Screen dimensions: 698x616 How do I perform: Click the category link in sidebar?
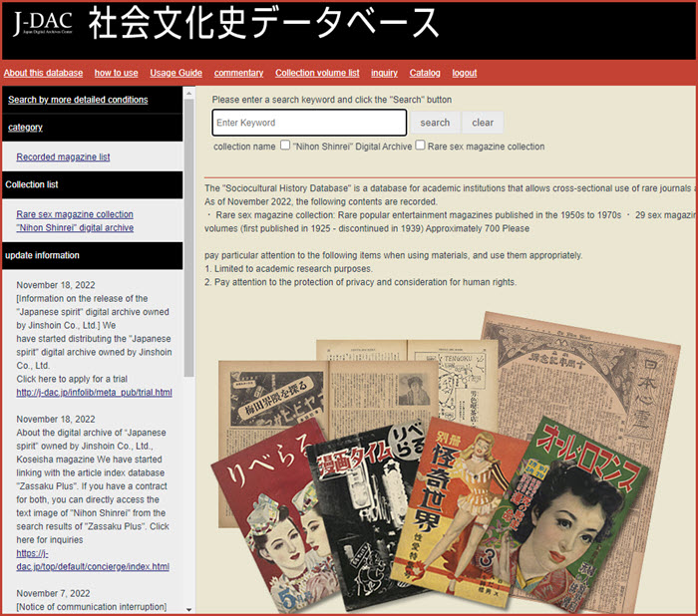point(25,128)
